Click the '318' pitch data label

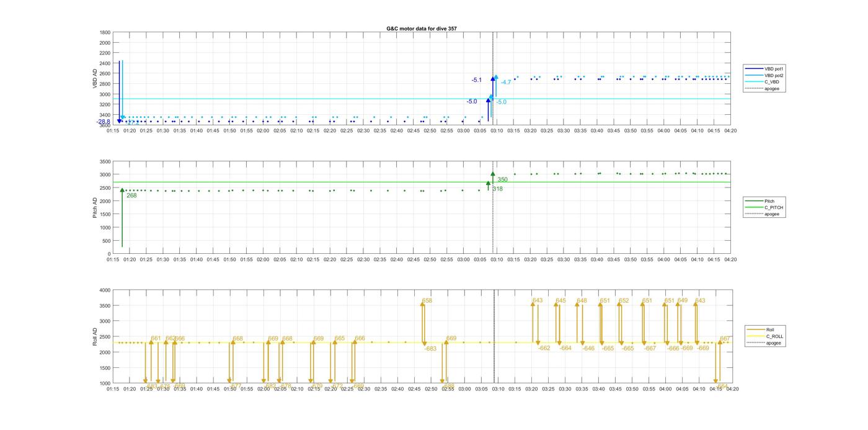pos(498,189)
